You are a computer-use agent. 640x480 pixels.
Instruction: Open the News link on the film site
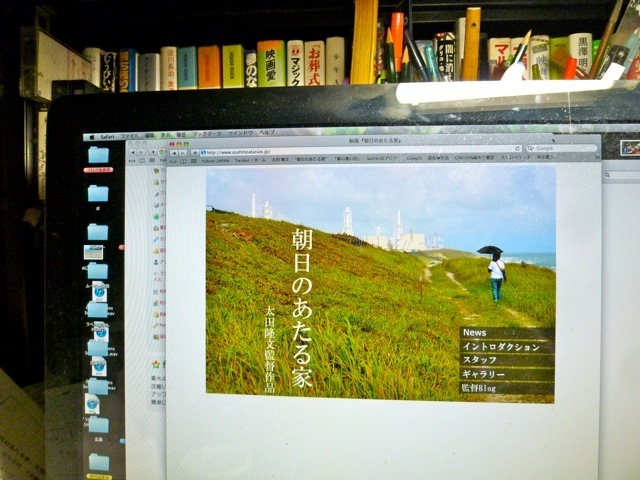(507, 333)
